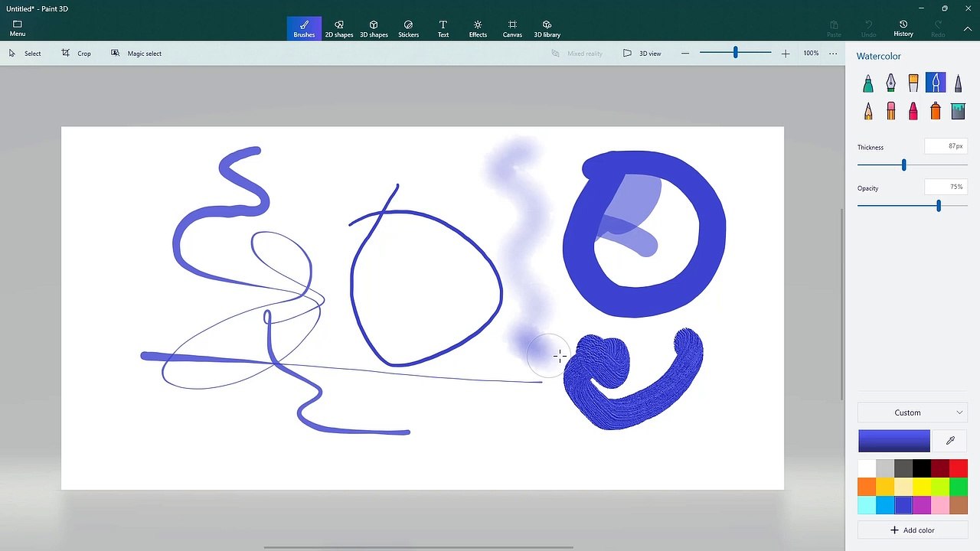Screen dimensions: 980x551
Task: Choose the light gray color swatch
Action: (x=885, y=468)
